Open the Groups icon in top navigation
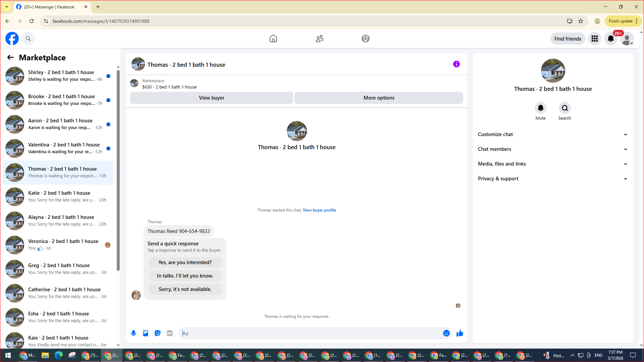The width and height of the screenshot is (644, 362). tap(366, 39)
